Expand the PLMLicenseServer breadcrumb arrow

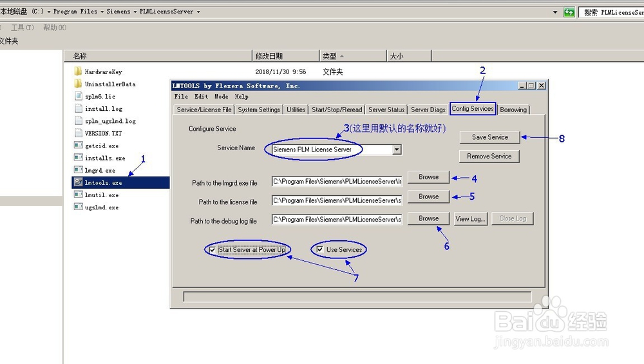tap(198, 12)
